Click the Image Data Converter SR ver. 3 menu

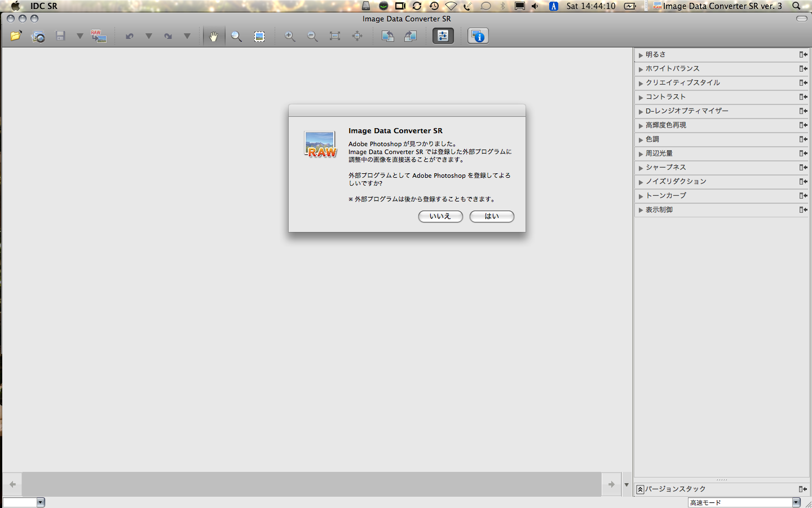(x=717, y=6)
